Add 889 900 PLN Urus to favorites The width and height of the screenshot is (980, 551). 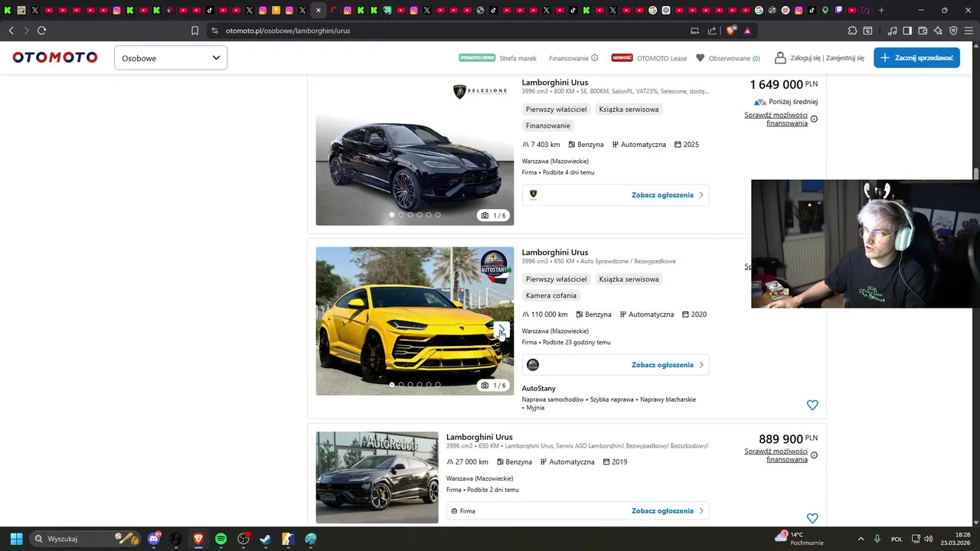(812, 518)
